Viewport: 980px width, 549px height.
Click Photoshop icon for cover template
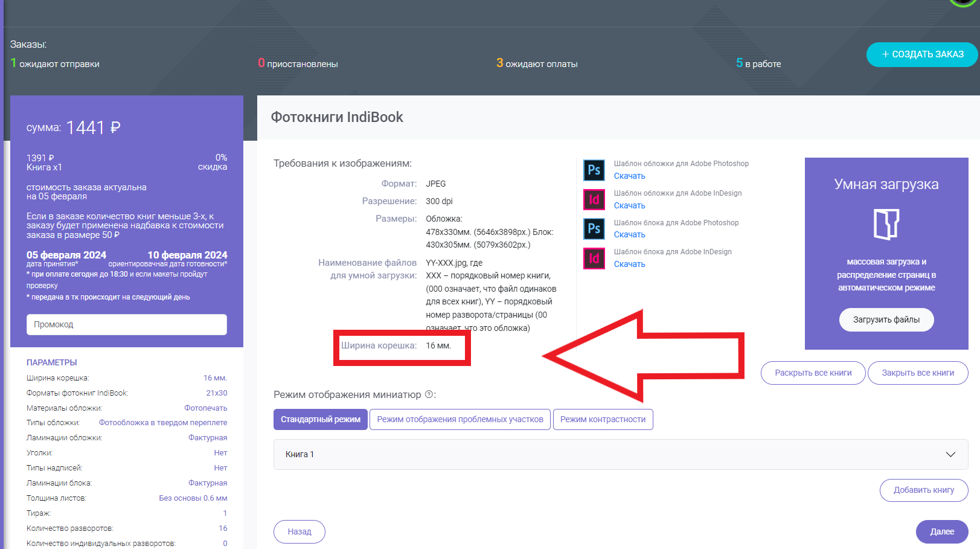tap(594, 170)
